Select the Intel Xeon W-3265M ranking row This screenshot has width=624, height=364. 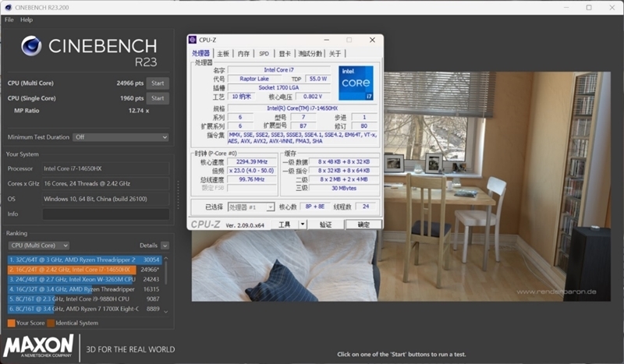pos(84,279)
